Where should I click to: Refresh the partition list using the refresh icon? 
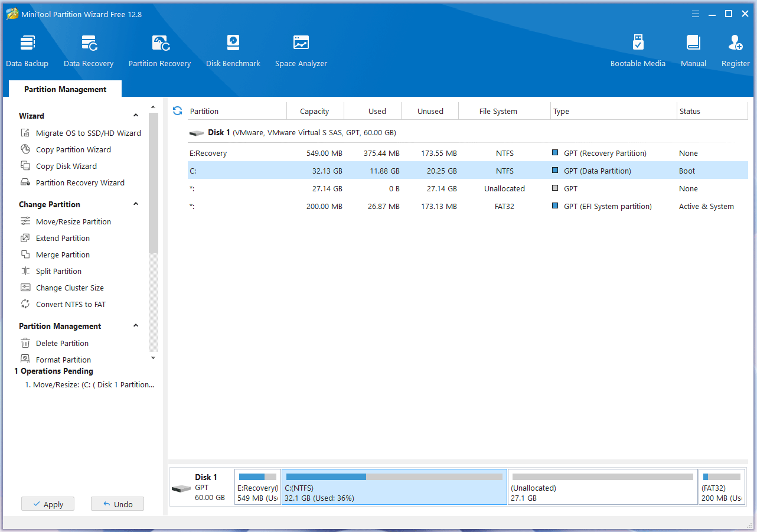coord(177,111)
